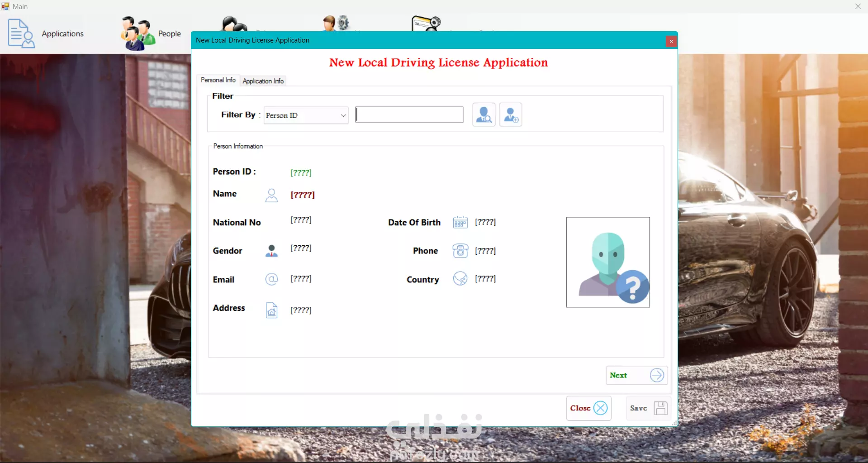Click the Save button

[x=648, y=408]
